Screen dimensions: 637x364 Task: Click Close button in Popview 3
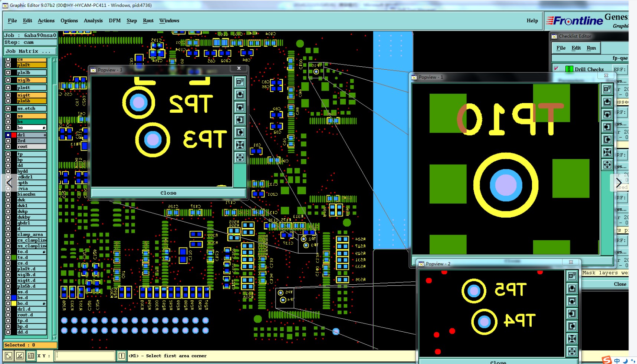pos(168,193)
